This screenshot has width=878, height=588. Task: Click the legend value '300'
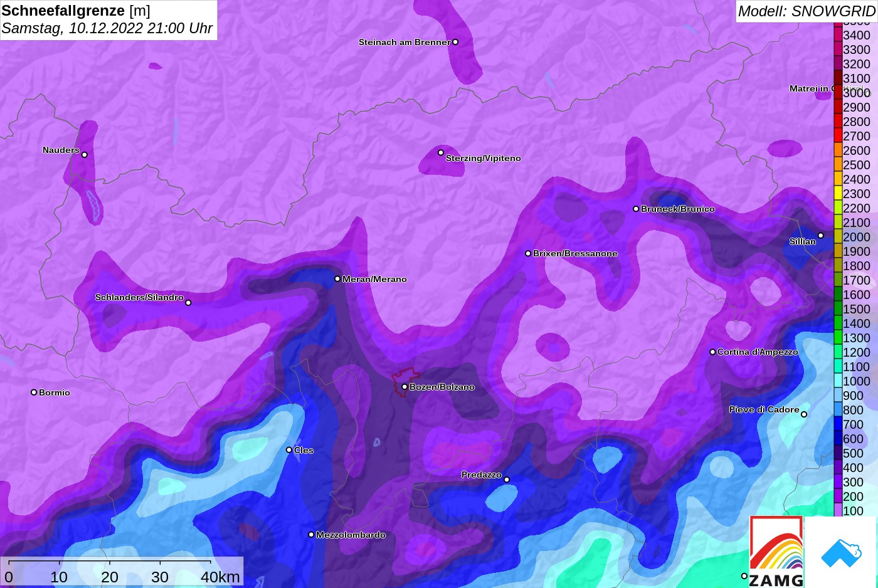pyautogui.click(x=853, y=482)
